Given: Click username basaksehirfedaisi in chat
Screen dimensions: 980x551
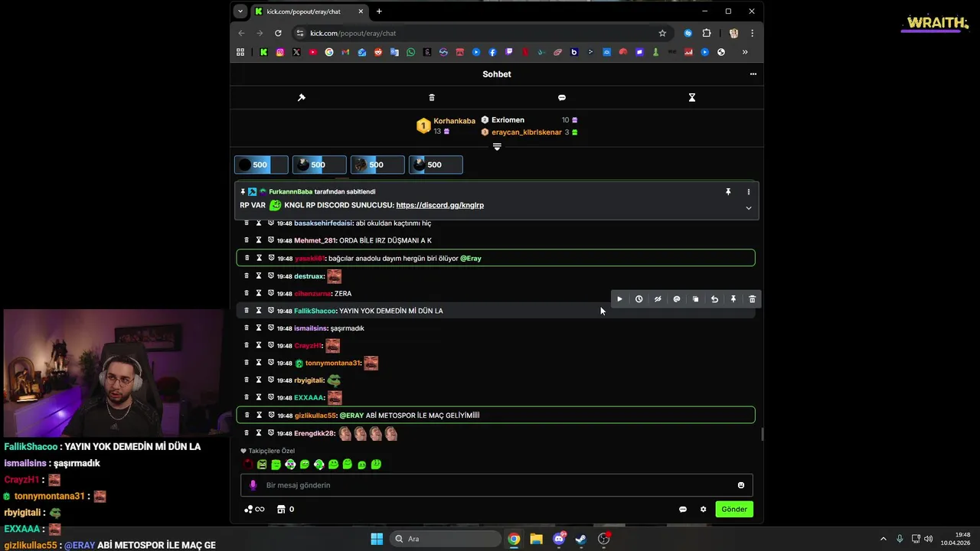Looking at the screenshot, I should [323, 223].
